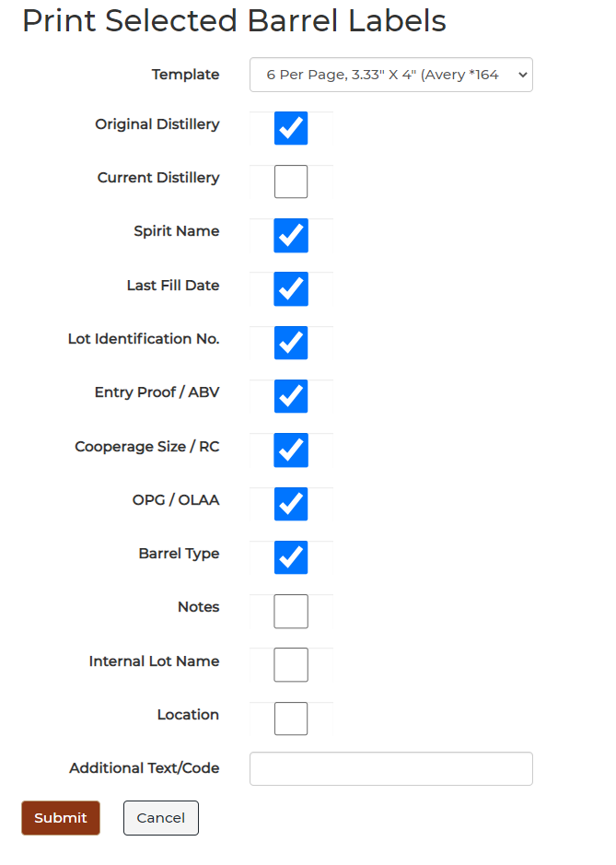The width and height of the screenshot is (616, 865).
Task: Tick the Location checkbox
Action: point(291,719)
